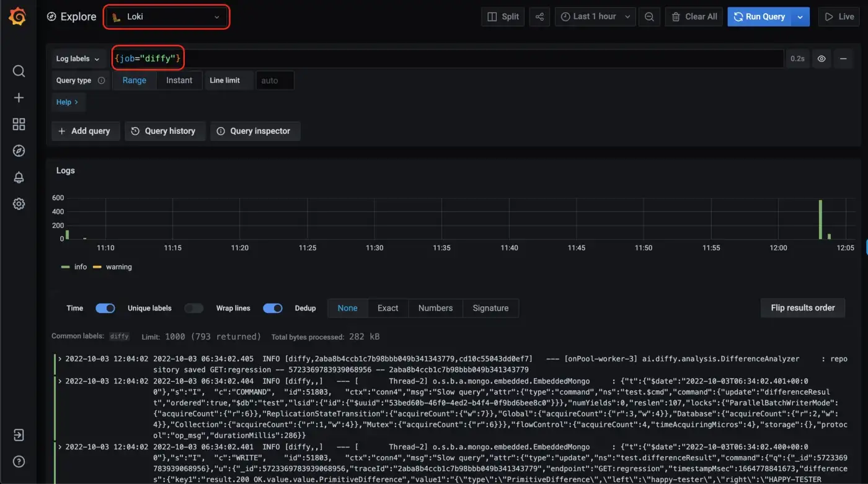The image size is (868, 484).
Task: Open the Last 1 hour time picker
Action: coord(595,17)
